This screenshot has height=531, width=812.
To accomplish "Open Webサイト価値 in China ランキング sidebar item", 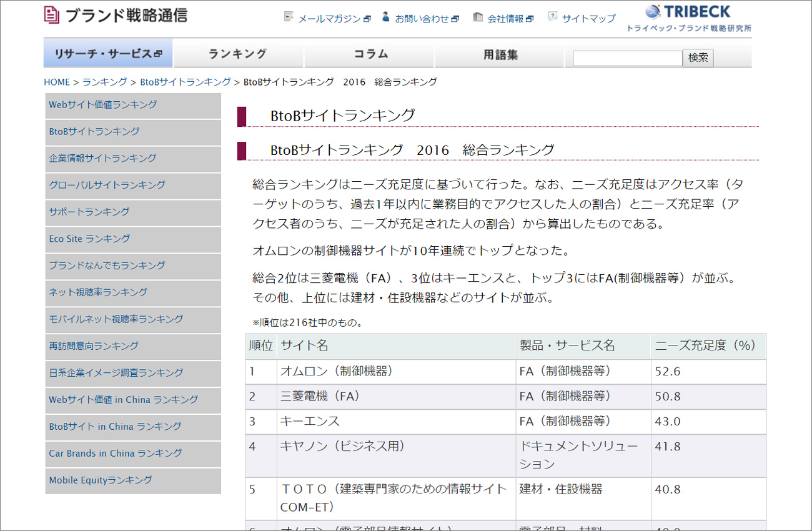I will point(132,400).
